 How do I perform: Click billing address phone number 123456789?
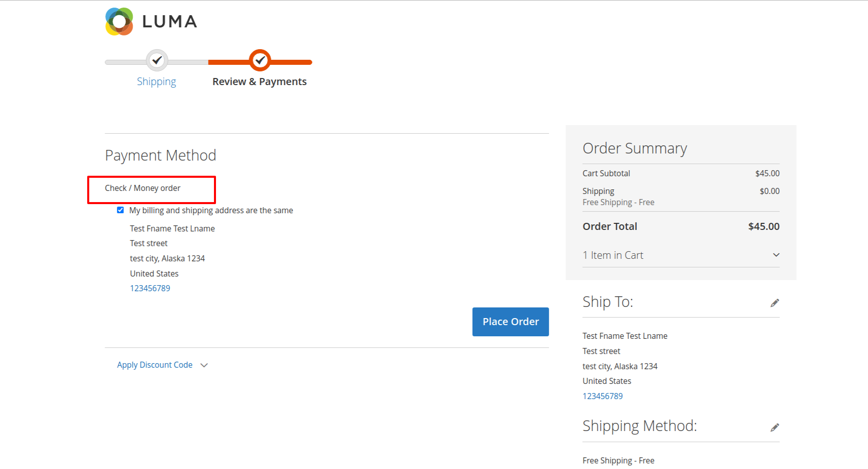[x=150, y=288]
